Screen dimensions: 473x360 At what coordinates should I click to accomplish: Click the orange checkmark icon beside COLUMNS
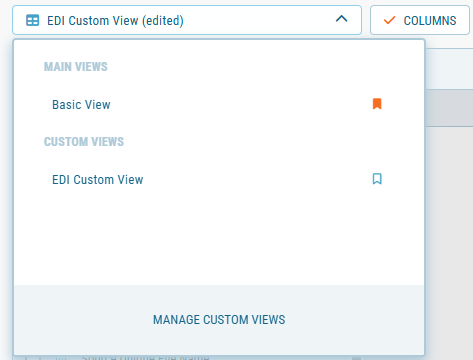(x=389, y=20)
